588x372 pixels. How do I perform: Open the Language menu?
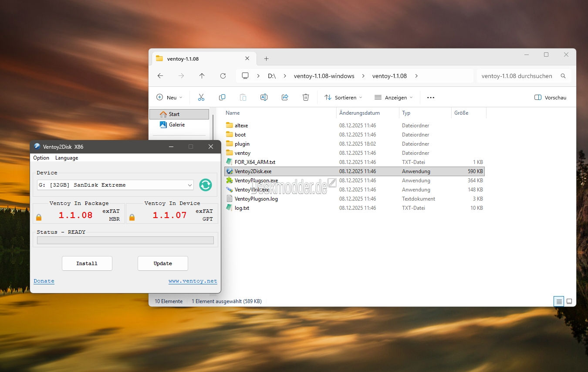pos(67,158)
